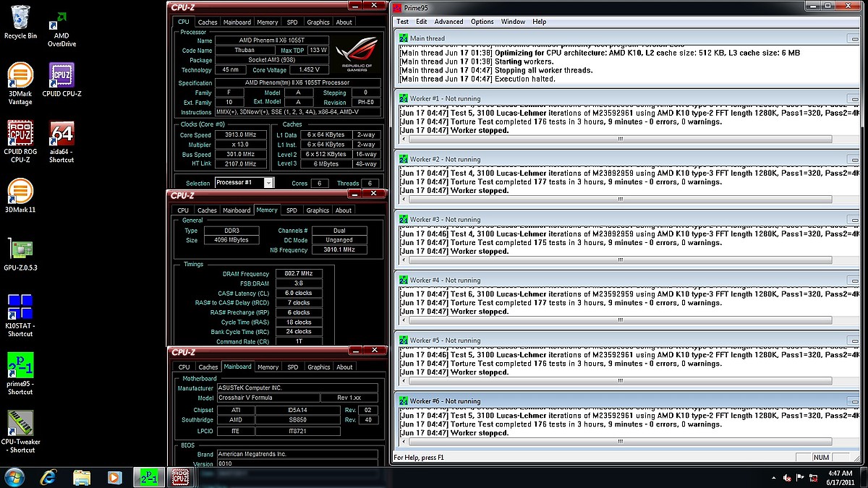
Task: Switch to SPD tab in CPU-Z memory window
Action: [291, 210]
